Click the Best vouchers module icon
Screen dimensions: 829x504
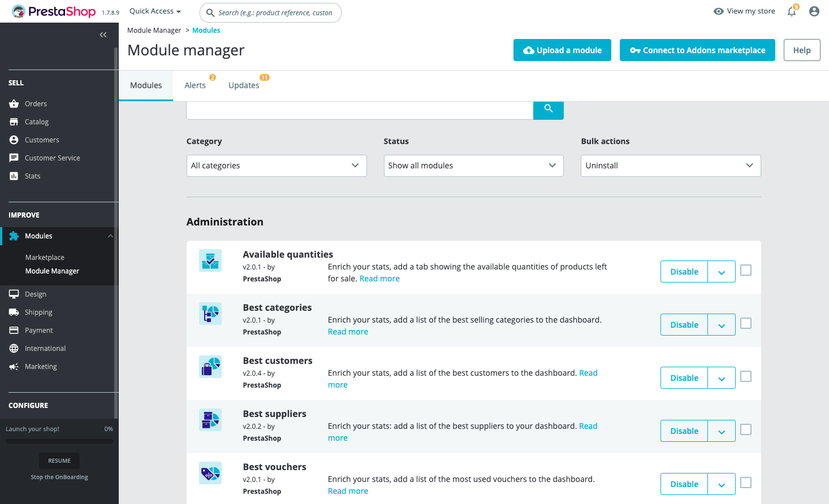tap(210, 473)
